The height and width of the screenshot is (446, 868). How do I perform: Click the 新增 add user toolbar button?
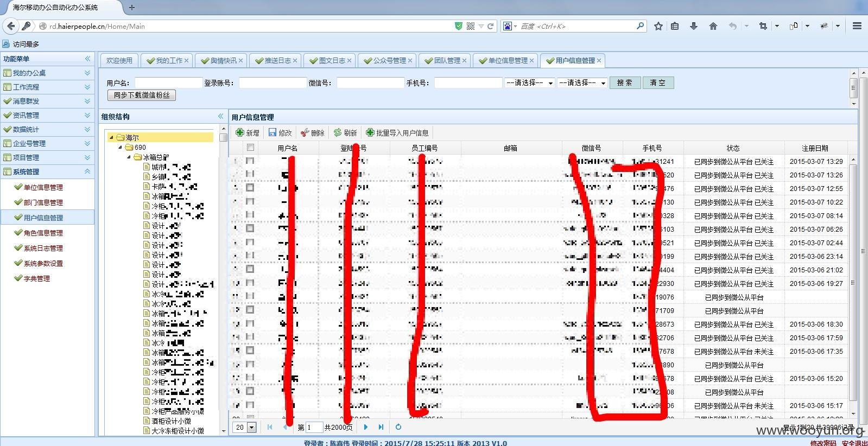pos(248,132)
